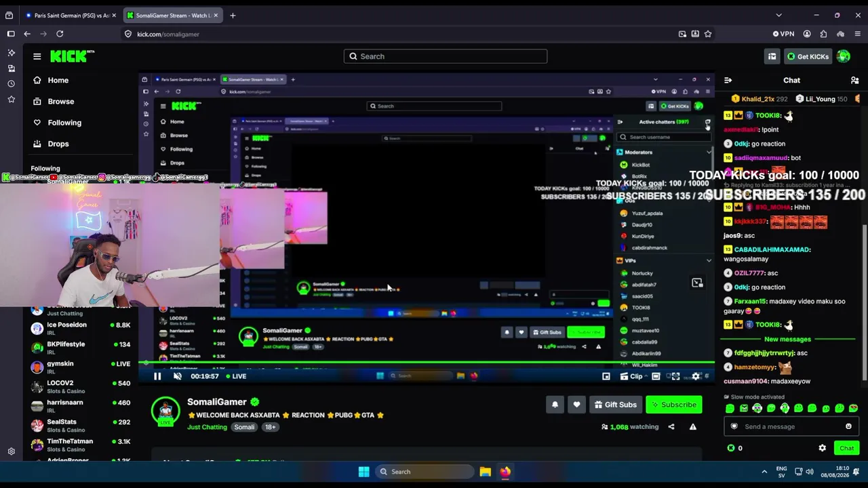Create a Clip of the stream

tap(631, 376)
